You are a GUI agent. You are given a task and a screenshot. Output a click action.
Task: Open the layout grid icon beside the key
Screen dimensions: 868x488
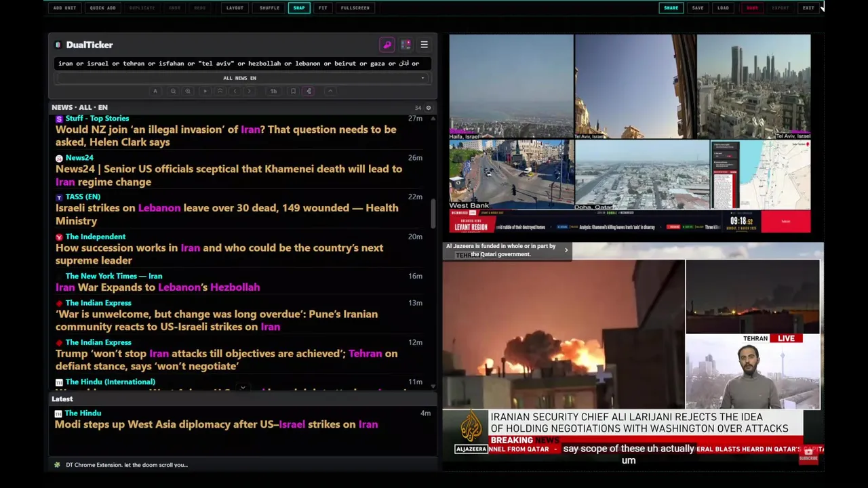[406, 45]
